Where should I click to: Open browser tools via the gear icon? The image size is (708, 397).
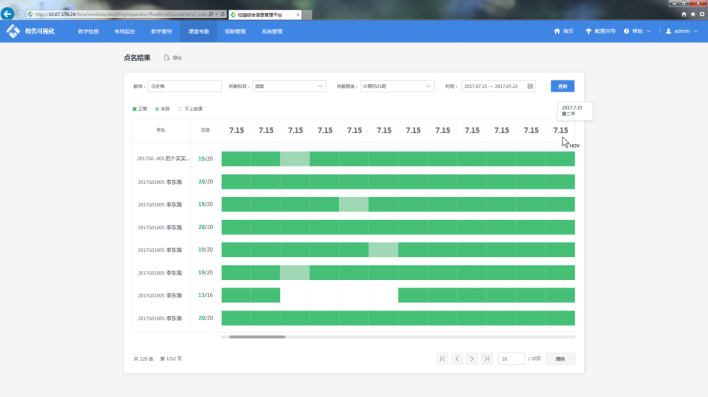tap(702, 14)
